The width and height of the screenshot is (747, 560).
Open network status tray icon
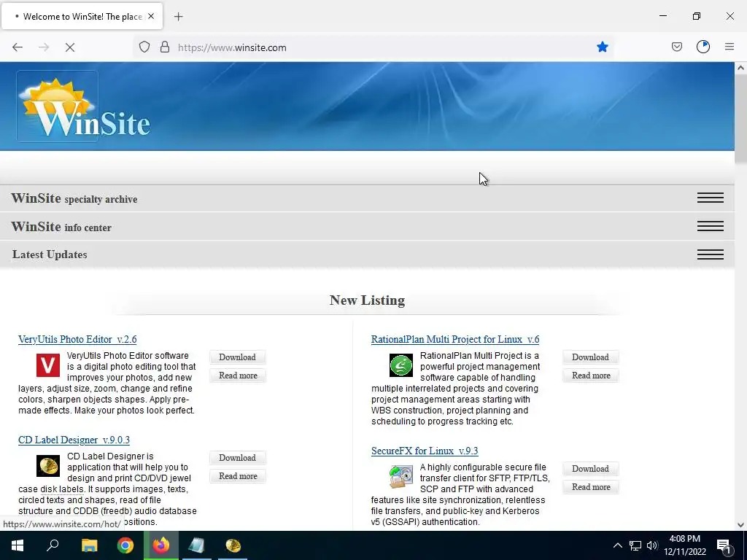(x=635, y=545)
